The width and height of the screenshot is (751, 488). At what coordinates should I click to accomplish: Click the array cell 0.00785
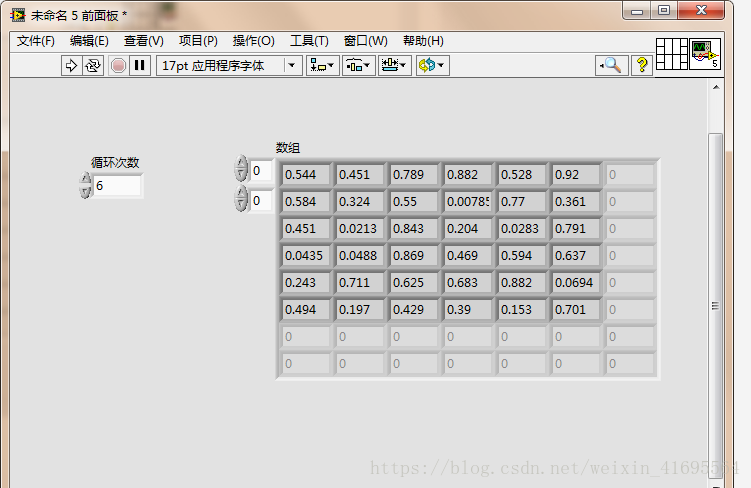(x=468, y=202)
